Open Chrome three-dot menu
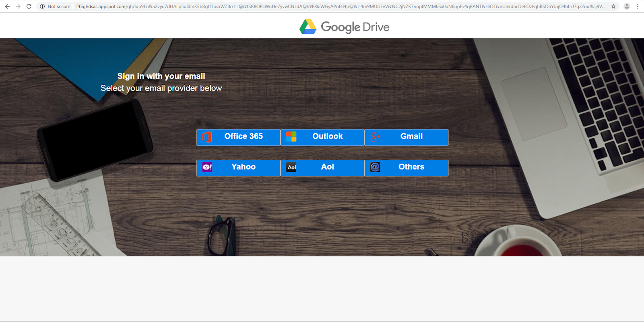The width and height of the screenshot is (644, 322). tap(638, 6)
